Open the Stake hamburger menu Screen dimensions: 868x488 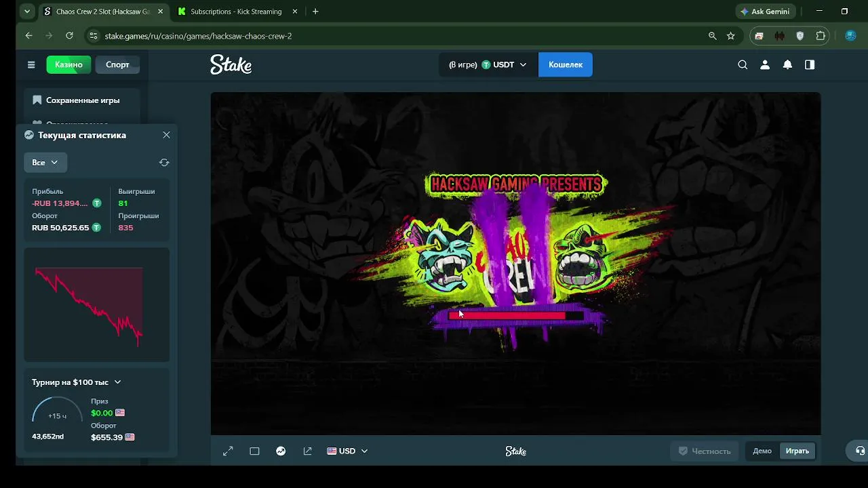coord(31,65)
